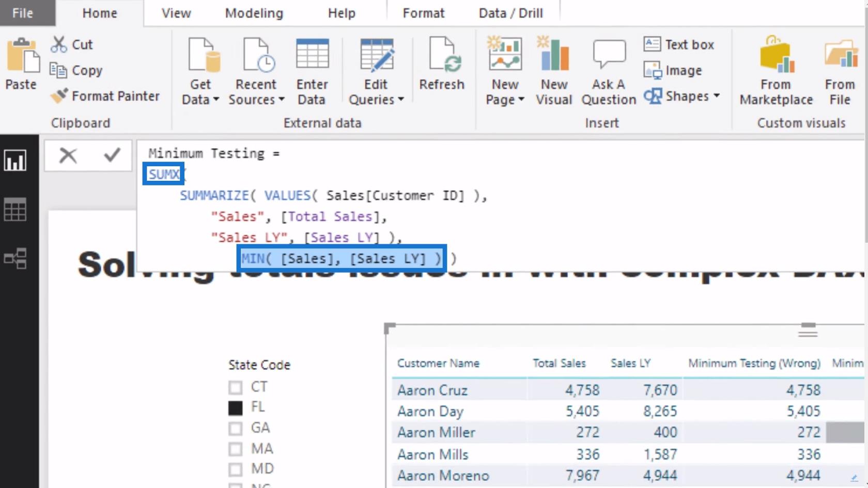Click the [Total Sales] measure reference
This screenshot has width=868, height=488.
tap(330, 217)
